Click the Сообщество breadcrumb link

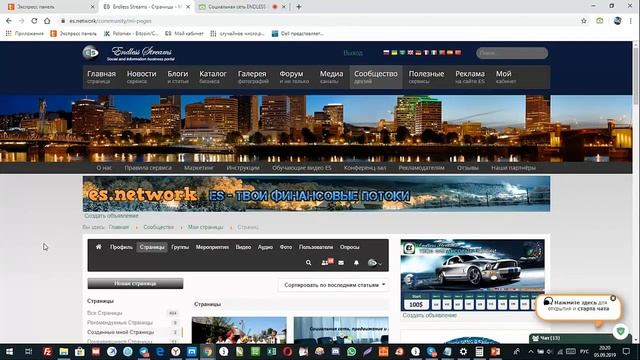[x=158, y=227]
